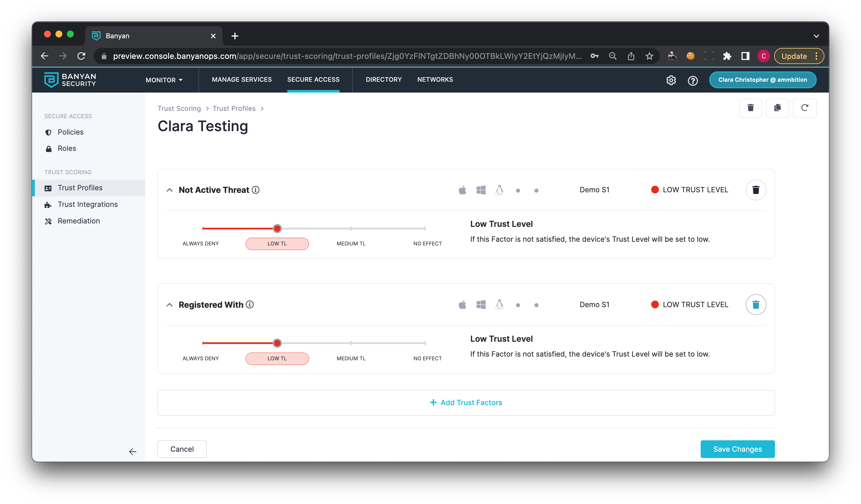The height and width of the screenshot is (504, 861).
Task: Open Trust Integrations in sidebar
Action: tap(87, 204)
